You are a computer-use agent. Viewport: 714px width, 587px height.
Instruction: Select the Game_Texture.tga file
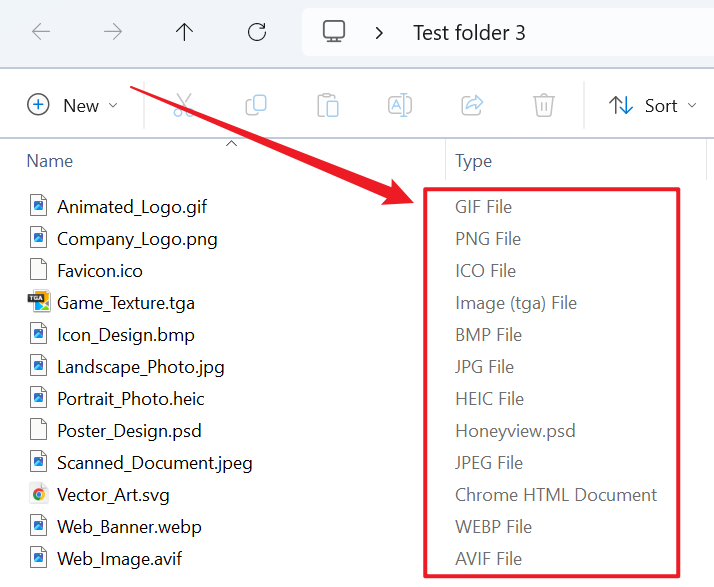125,303
